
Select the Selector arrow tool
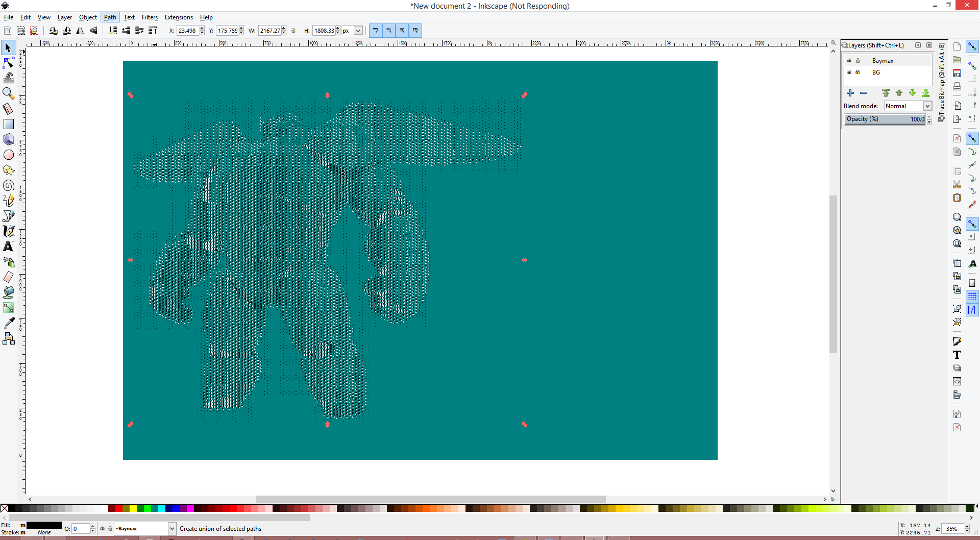(x=9, y=47)
